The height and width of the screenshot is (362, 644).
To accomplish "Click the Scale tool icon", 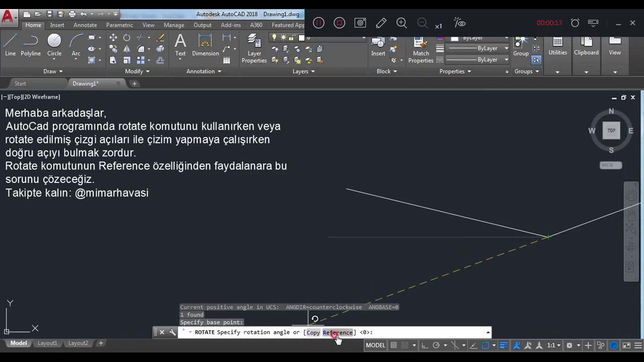I will point(127,60).
